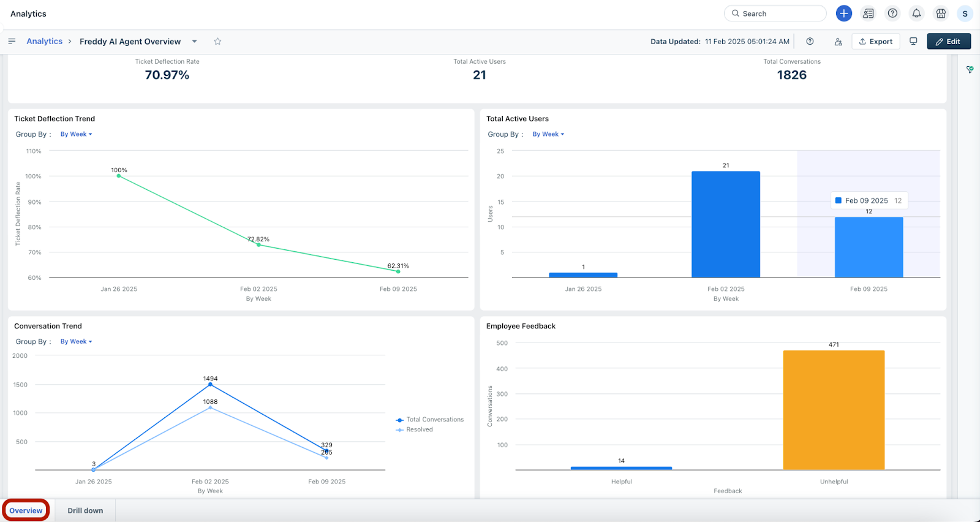This screenshot has height=522, width=980.
Task: Switch to the Drill down tab
Action: click(85, 510)
